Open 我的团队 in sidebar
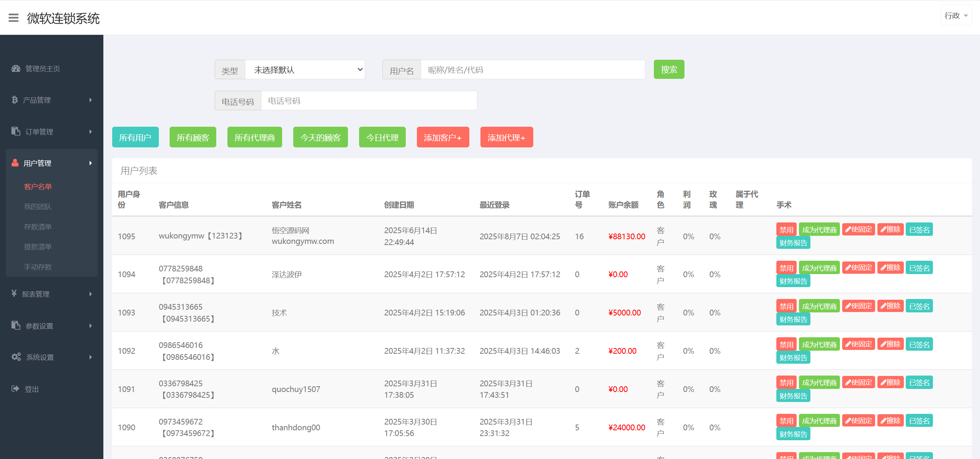The width and height of the screenshot is (980, 459). 38,207
